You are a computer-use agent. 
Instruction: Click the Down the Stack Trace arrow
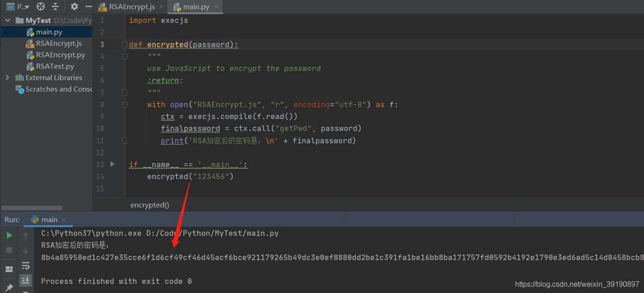[26, 250]
